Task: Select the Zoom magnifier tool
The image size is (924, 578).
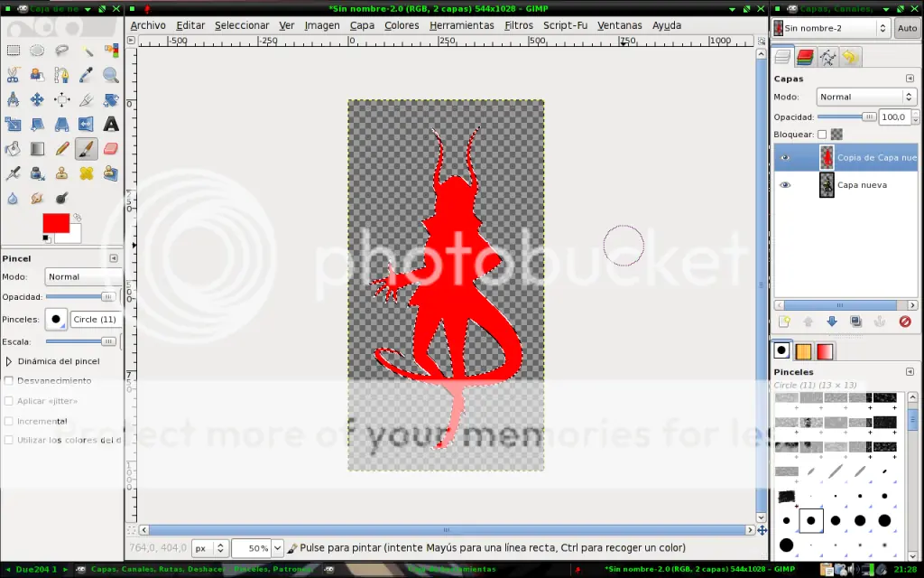Action: point(111,75)
